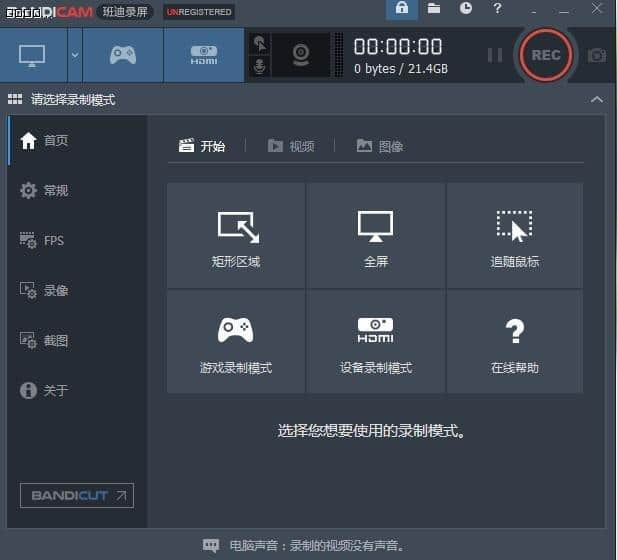This screenshot has width=617, height=560.
Task: Open BANDICUT link button
Action: (77, 495)
